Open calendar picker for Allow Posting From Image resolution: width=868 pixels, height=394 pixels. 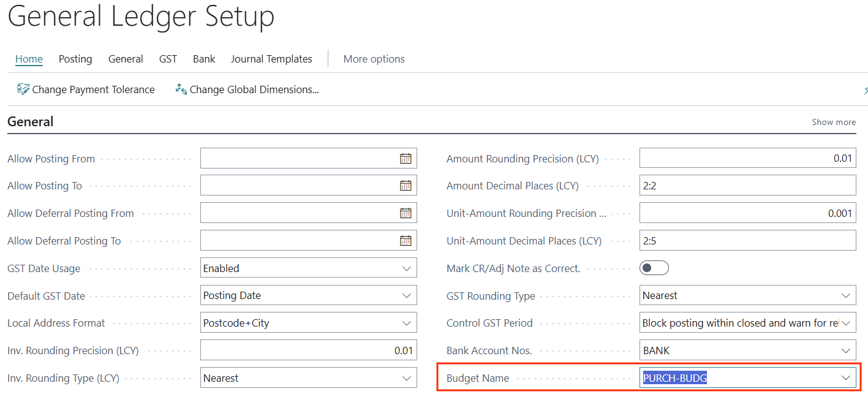click(x=406, y=159)
